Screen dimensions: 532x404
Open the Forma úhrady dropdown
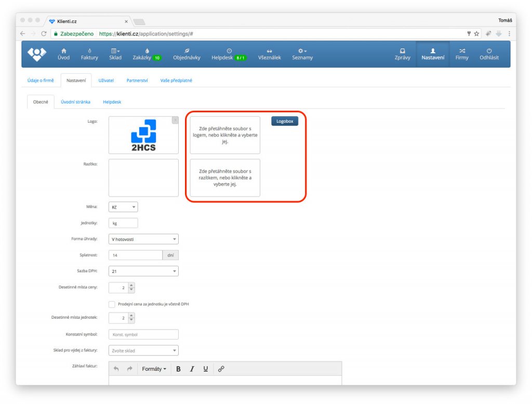(x=143, y=239)
